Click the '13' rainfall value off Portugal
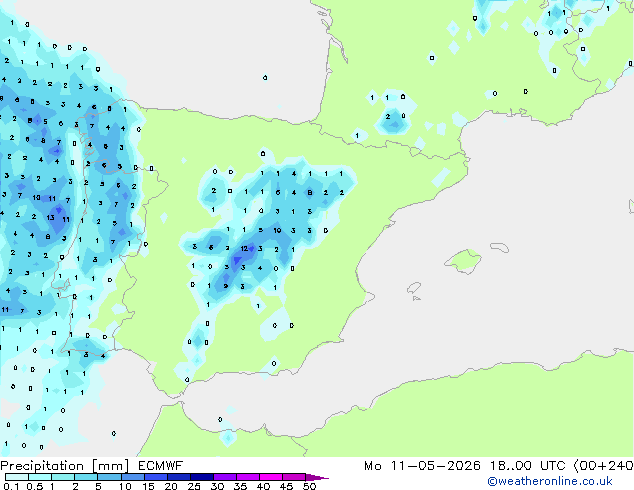Screen dimensions: 634x490 (50, 218)
